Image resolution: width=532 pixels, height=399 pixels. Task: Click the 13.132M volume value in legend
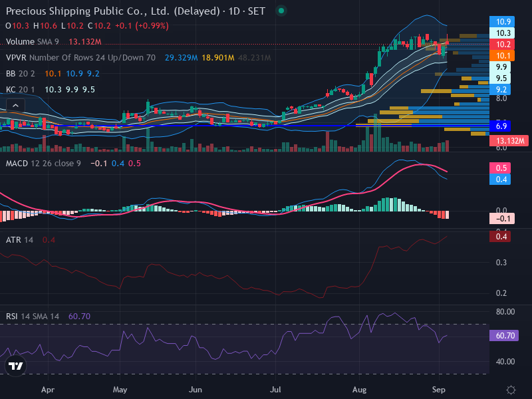pos(85,42)
